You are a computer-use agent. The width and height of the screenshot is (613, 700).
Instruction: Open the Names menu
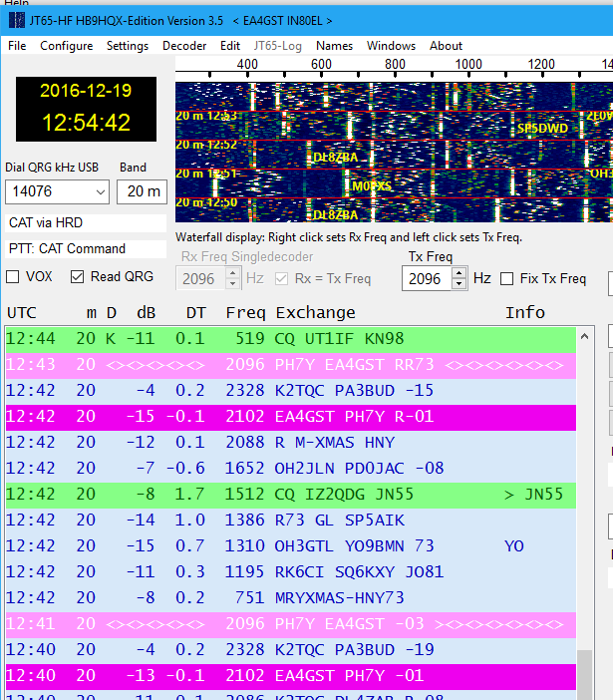click(x=334, y=46)
